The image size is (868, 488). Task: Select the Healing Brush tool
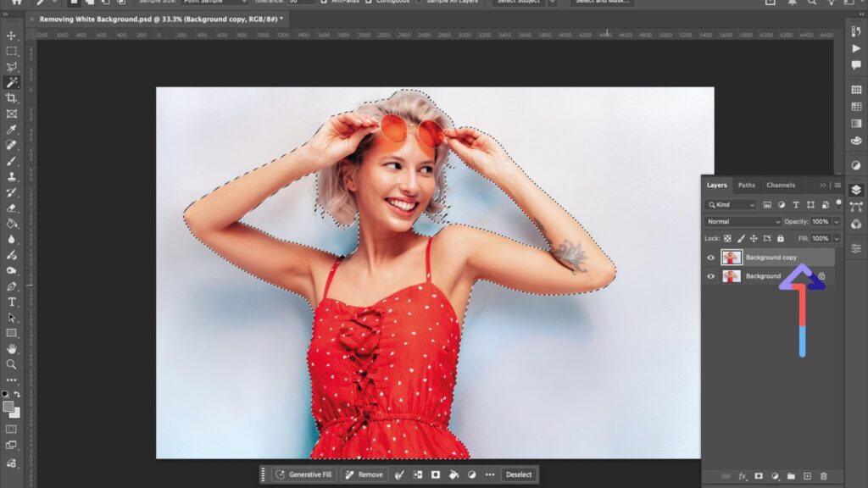(11, 145)
